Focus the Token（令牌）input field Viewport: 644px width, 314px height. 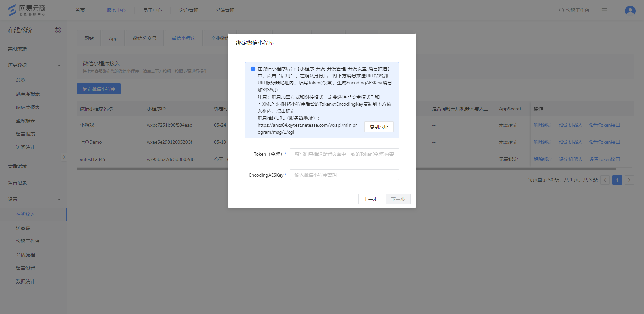(x=344, y=154)
